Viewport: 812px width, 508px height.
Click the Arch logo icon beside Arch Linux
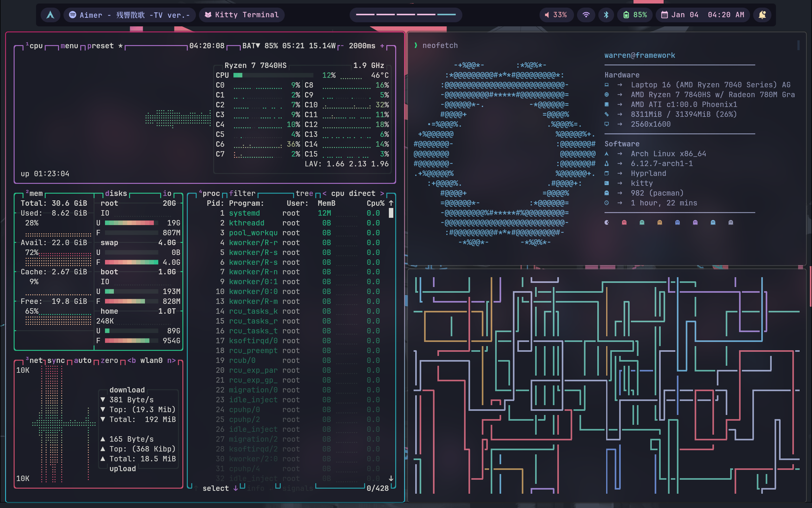[x=607, y=154]
